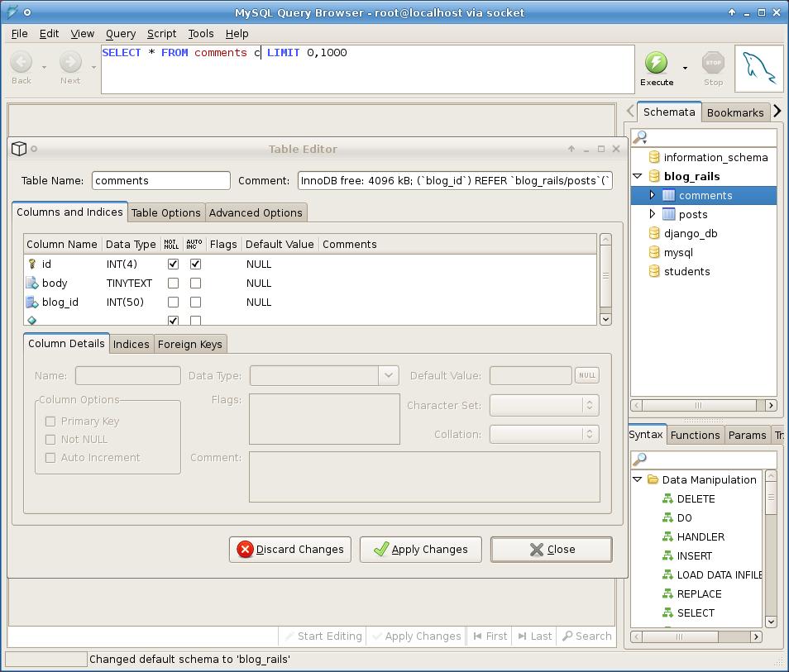Switch to the Foreign Keys tab

pyautogui.click(x=189, y=344)
